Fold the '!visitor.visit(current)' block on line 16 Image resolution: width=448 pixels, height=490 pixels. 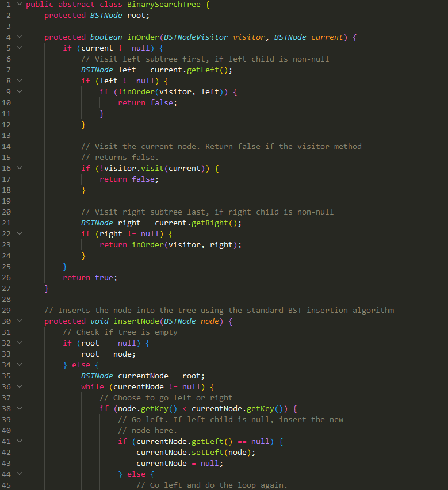tap(20, 168)
